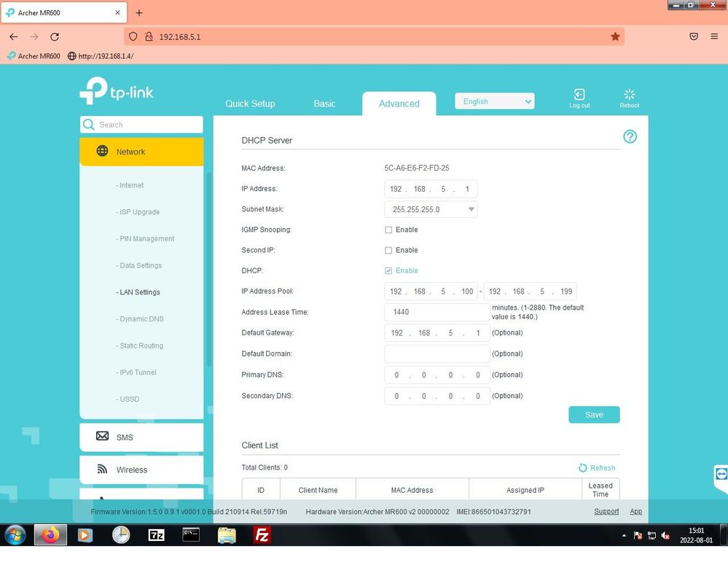Disable the DHCP Enable checkbox

pos(388,270)
